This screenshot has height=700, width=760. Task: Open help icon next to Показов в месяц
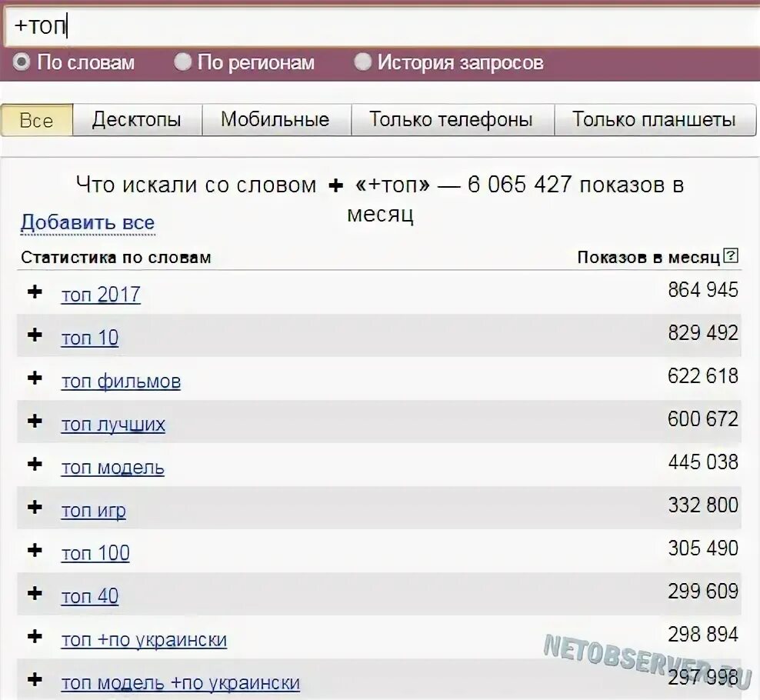pyautogui.click(x=731, y=255)
